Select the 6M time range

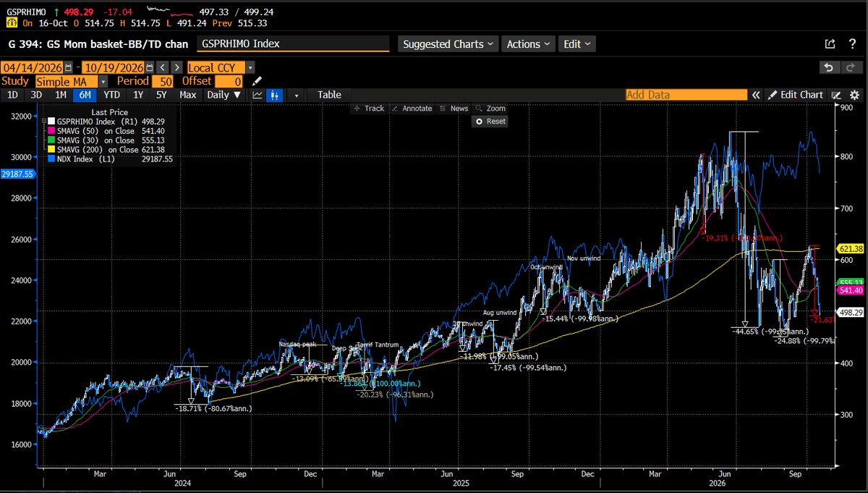tap(85, 95)
